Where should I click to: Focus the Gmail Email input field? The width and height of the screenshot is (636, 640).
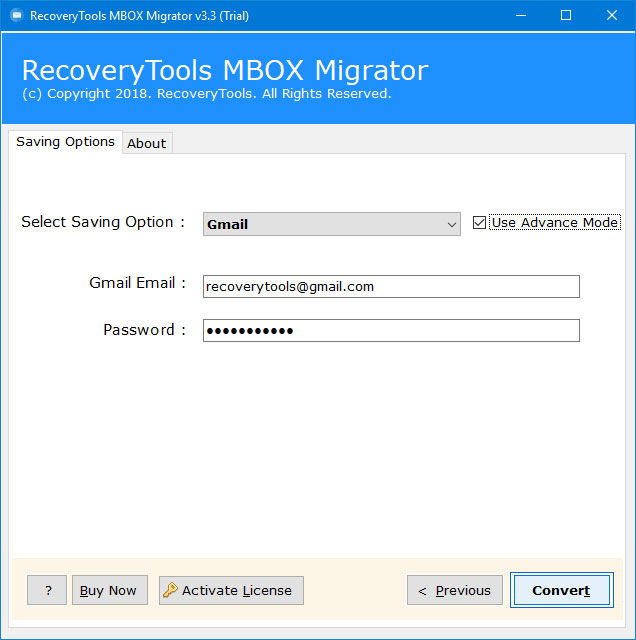point(391,287)
